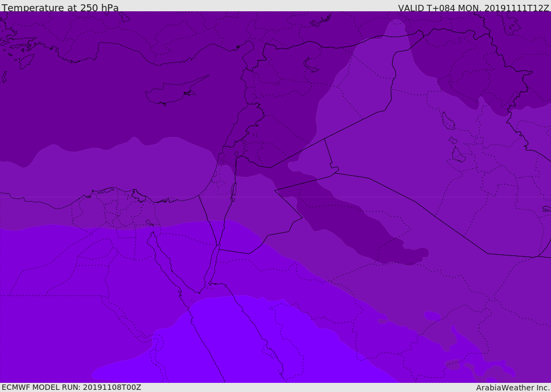Image resolution: width=551 pixels, height=392 pixels.
Task: Click the "Temperature at 250 hPa" title
Action: (x=60, y=8)
